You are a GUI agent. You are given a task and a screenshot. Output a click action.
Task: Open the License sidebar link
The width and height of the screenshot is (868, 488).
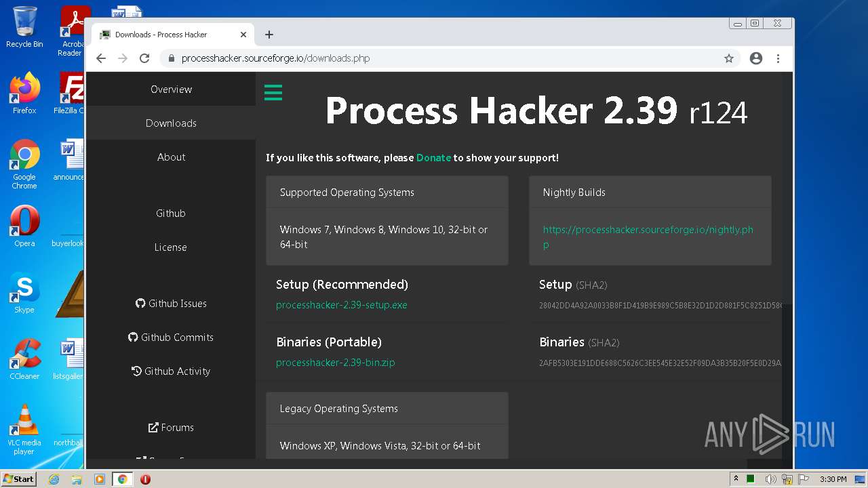point(171,247)
